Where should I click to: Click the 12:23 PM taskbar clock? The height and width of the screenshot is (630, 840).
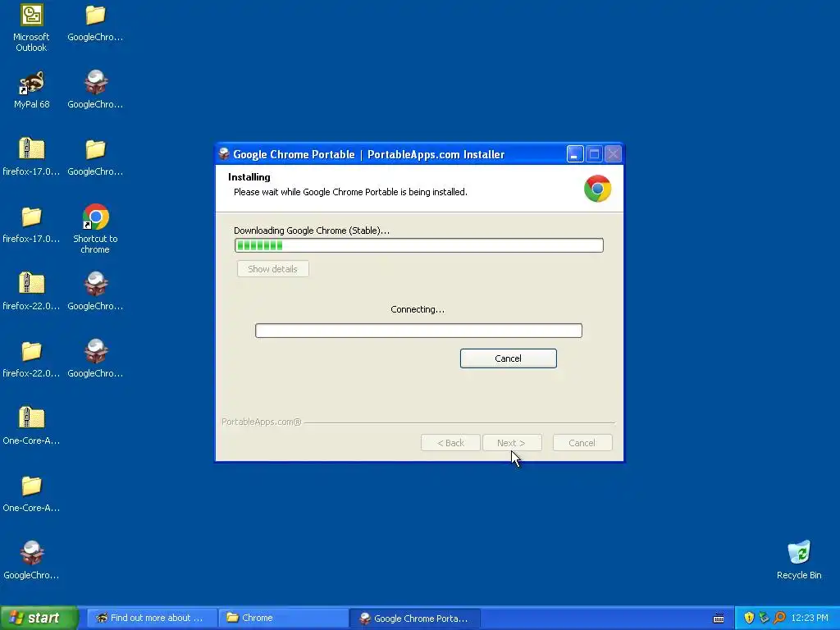(810, 618)
